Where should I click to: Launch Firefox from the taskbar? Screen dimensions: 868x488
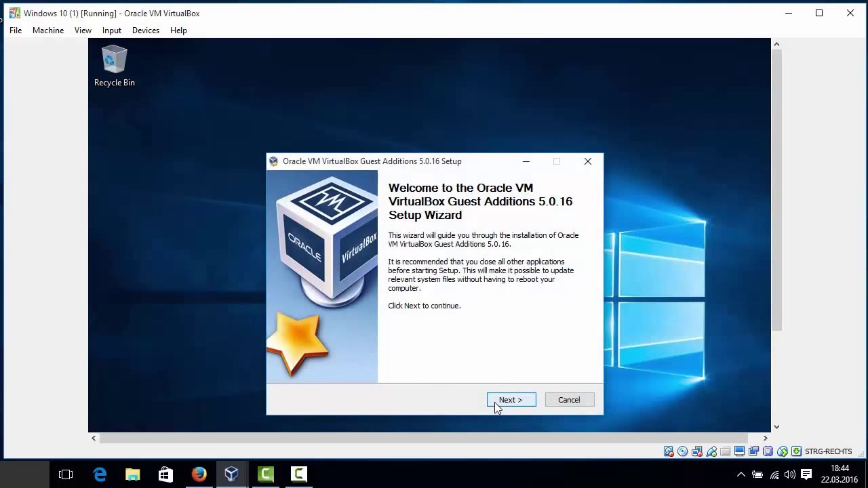pos(199,474)
